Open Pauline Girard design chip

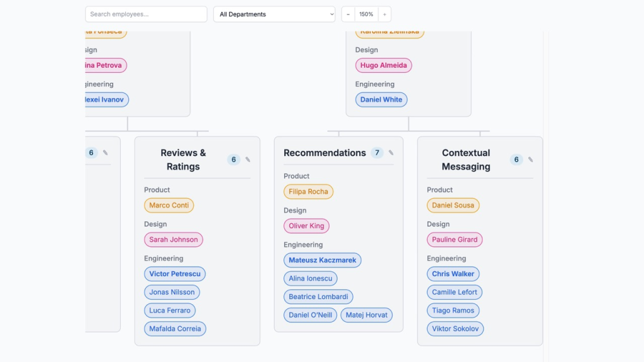click(454, 239)
